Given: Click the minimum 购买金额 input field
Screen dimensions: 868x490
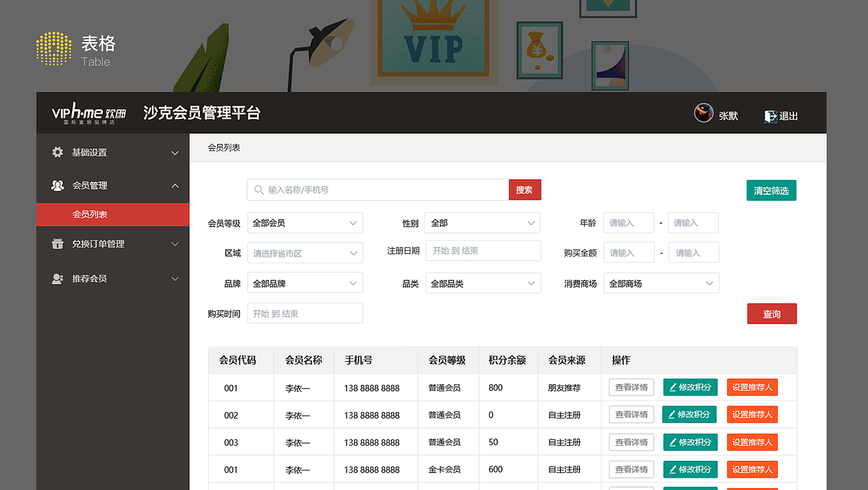Looking at the screenshot, I should (629, 252).
